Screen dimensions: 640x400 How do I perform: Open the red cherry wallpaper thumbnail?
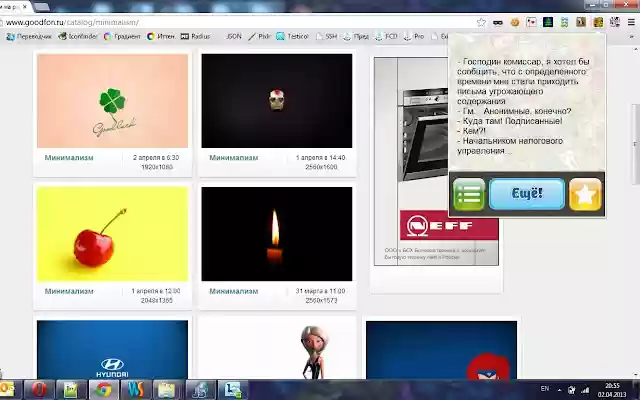(x=112, y=234)
